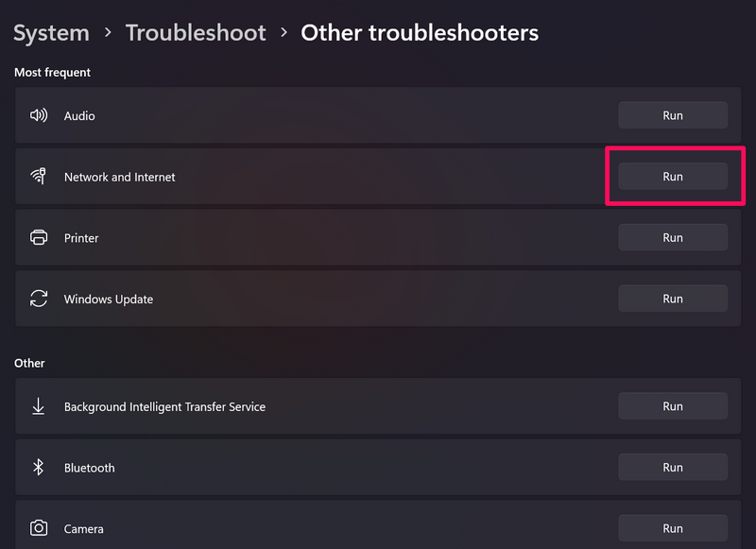Click the Audio speaker icon
This screenshot has width=756, height=549.
[x=38, y=115]
